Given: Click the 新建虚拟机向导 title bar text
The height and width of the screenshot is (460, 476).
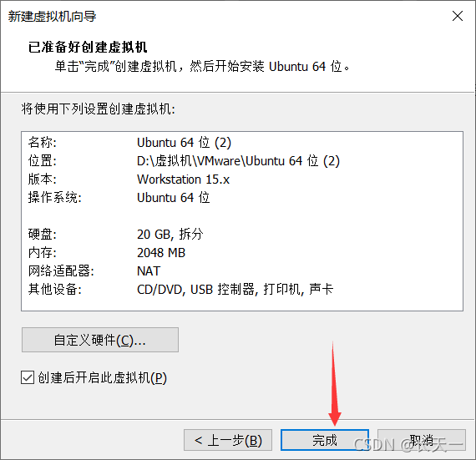Looking at the screenshot, I should click(52, 17).
